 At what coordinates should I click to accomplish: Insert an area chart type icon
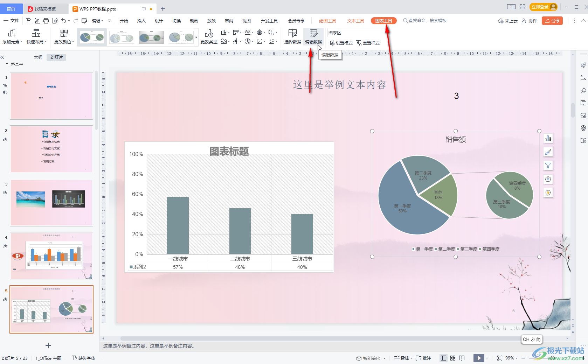click(223, 41)
